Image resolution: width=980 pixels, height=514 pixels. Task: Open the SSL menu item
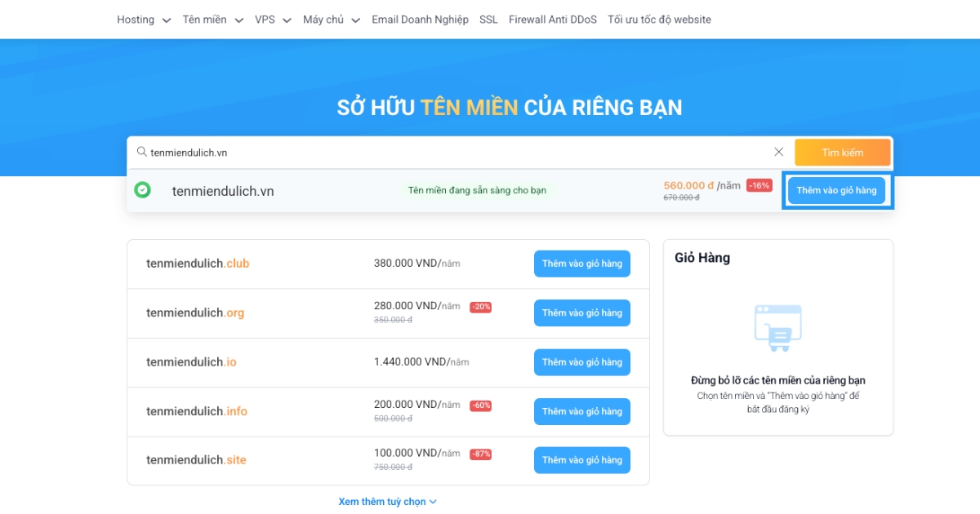click(488, 19)
